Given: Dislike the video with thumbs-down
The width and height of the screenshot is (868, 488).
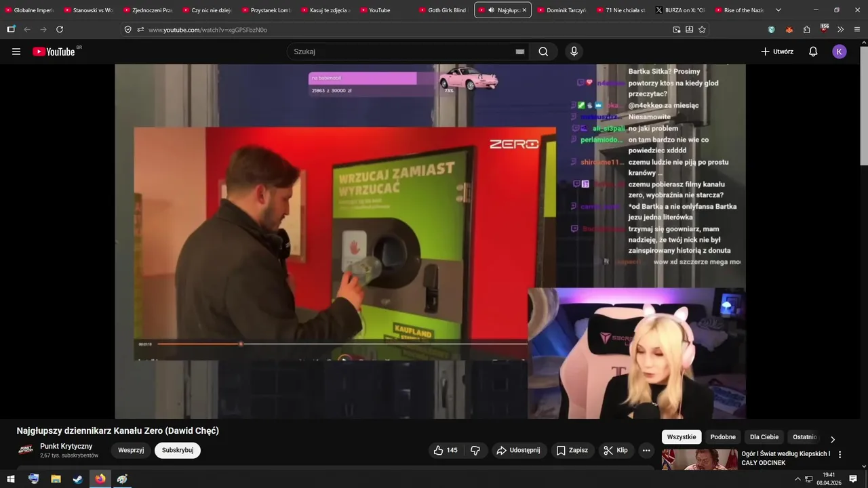Looking at the screenshot, I should pyautogui.click(x=475, y=450).
